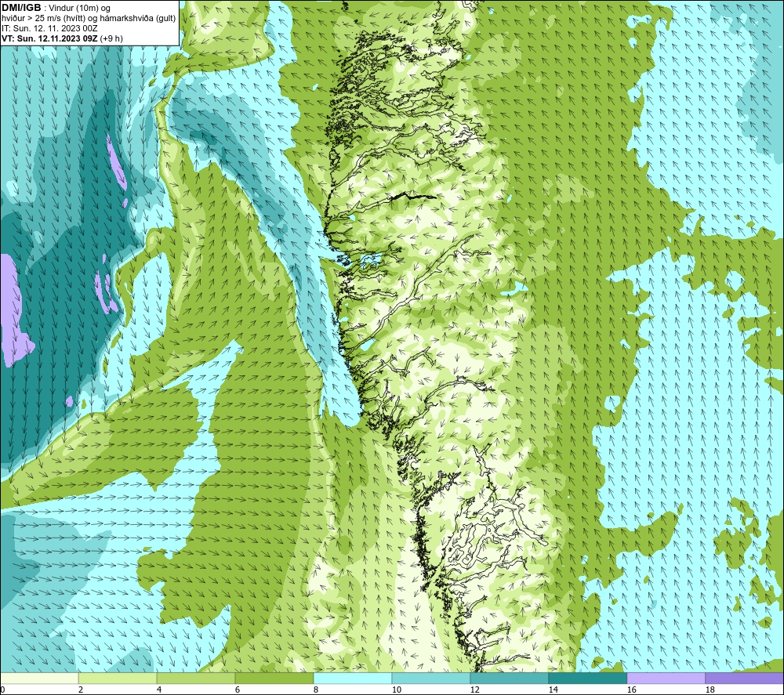
Task: Click the 10–12 m/s turquoise legend swatch
Action: pos(430,679)
